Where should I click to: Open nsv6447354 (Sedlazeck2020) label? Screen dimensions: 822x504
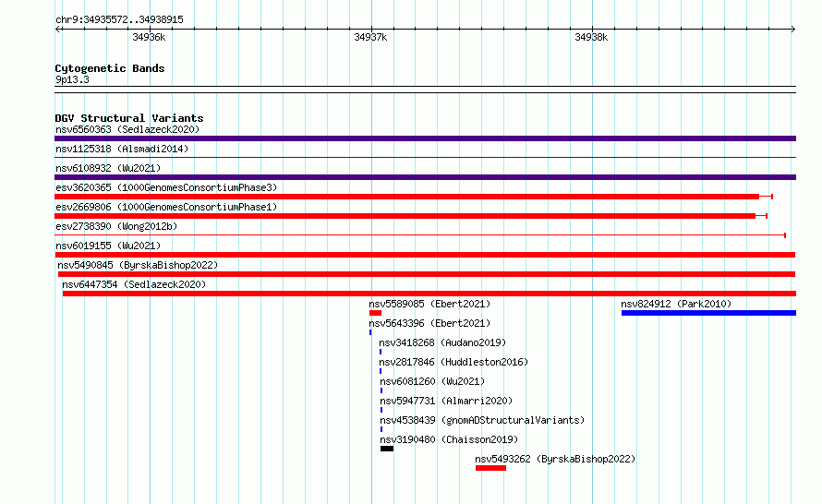point(134,284)
